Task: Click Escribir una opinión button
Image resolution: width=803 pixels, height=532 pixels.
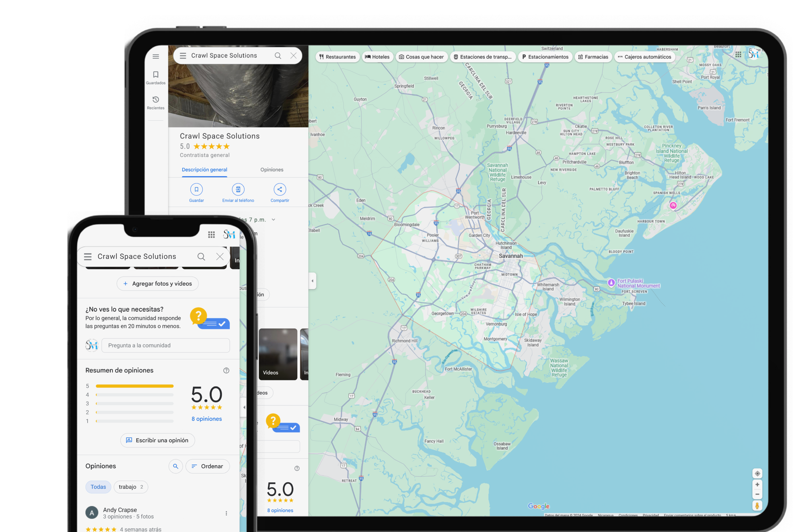Action: [158, 440]
